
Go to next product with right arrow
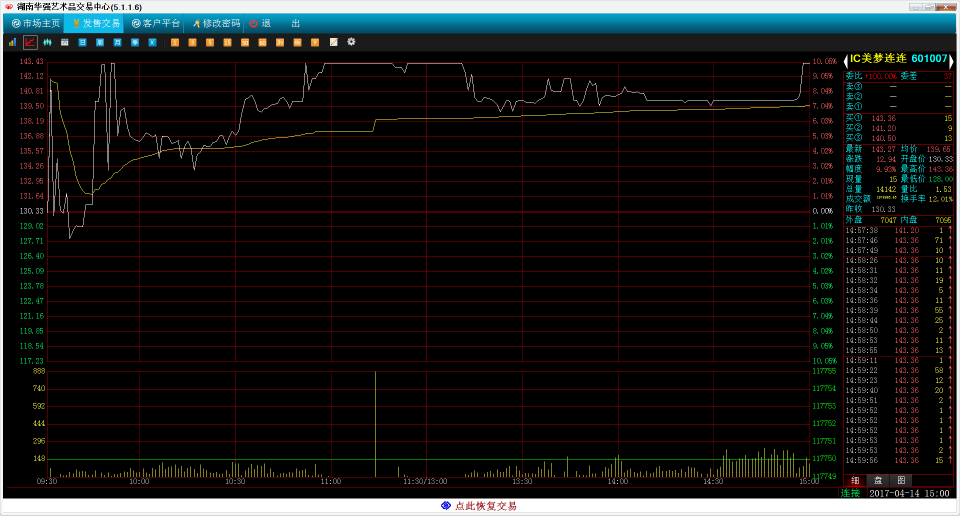click(x=951, y=59)
